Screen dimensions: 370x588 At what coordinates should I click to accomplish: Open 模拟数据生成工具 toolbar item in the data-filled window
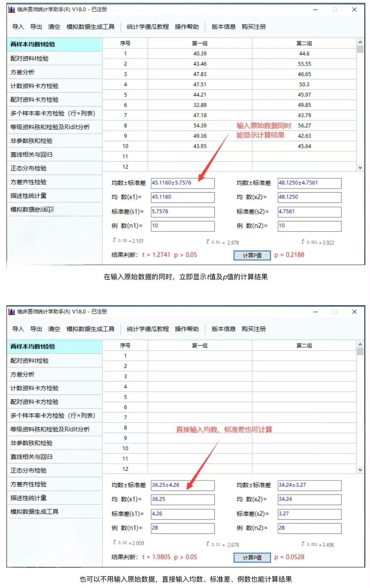pyautogui.click(x=90, y=27)
